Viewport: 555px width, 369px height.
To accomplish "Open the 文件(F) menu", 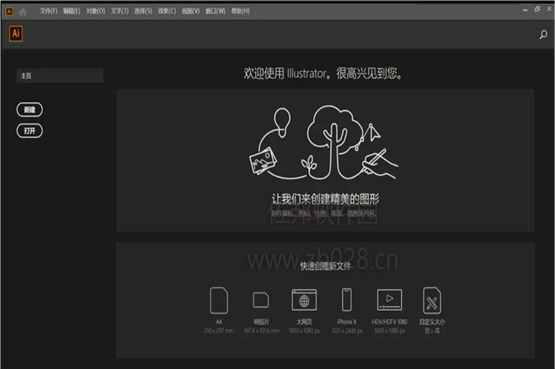I will click(48, 11).
